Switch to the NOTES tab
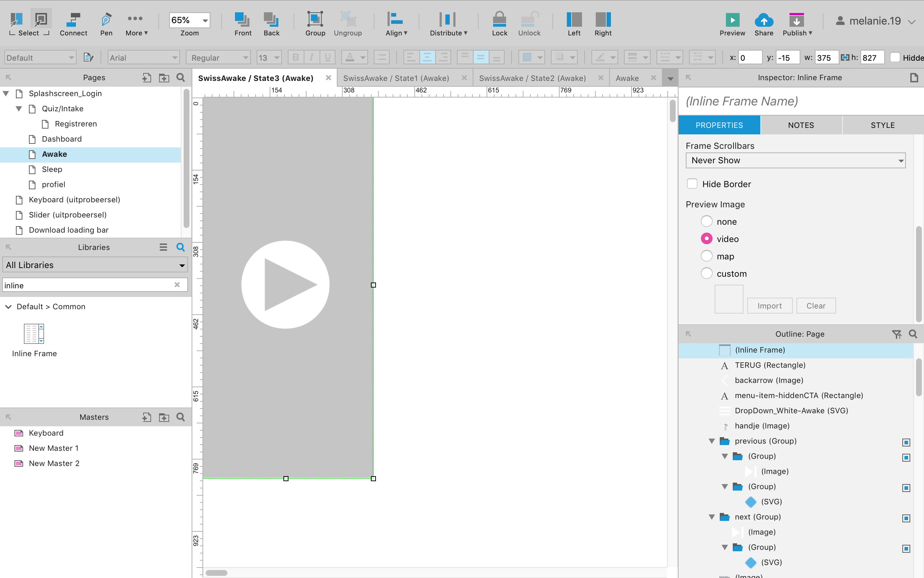 [801, 125]
